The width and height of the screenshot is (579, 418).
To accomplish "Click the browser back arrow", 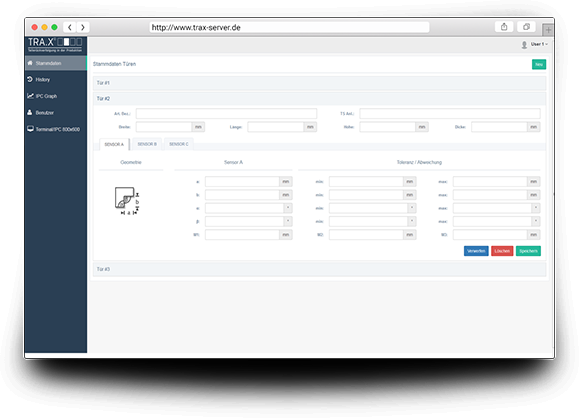I will coord(70,27).
